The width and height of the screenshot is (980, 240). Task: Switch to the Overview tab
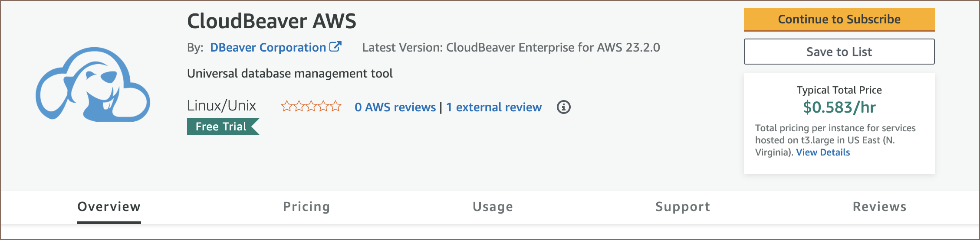pyautogui.click(x=109, y=207)
